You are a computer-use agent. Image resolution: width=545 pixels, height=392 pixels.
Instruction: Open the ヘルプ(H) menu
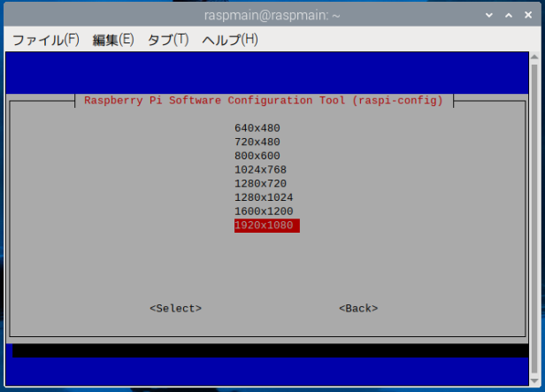tap(230, 40)
